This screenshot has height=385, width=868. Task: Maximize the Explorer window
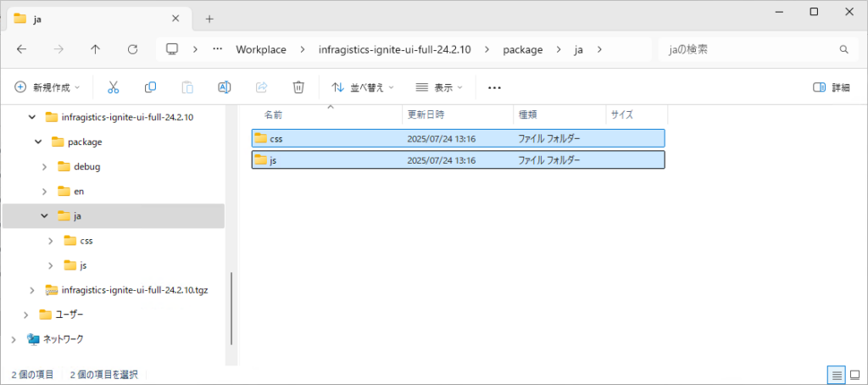(x=815, y=12)
